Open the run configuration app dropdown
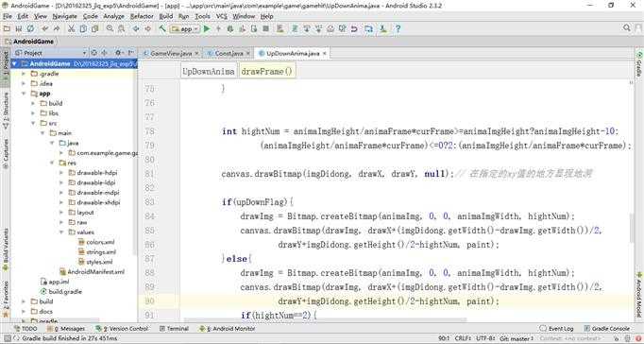This screenshot has height=344, width=644. pos(185,28)
